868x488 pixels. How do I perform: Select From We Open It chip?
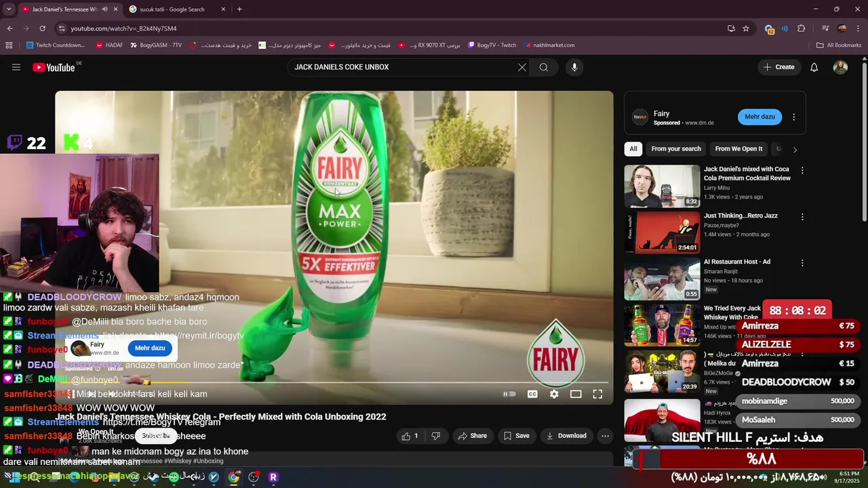pos(738,149)
